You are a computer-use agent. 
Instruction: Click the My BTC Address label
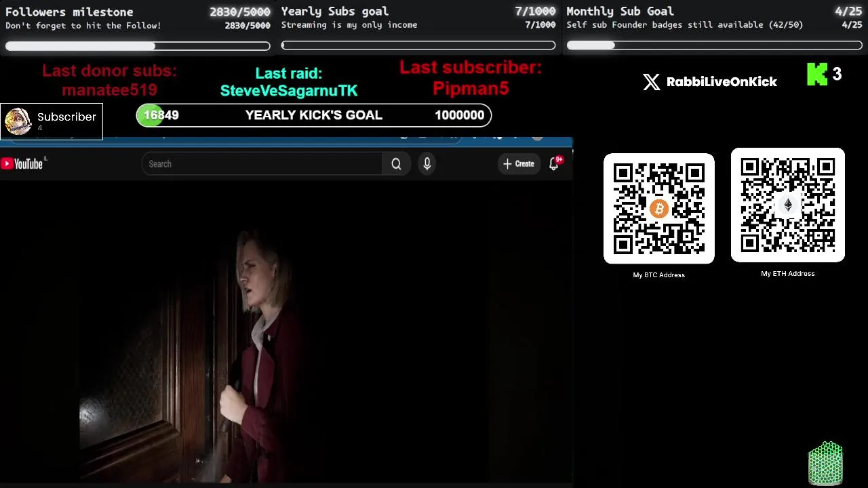(659, 275)
